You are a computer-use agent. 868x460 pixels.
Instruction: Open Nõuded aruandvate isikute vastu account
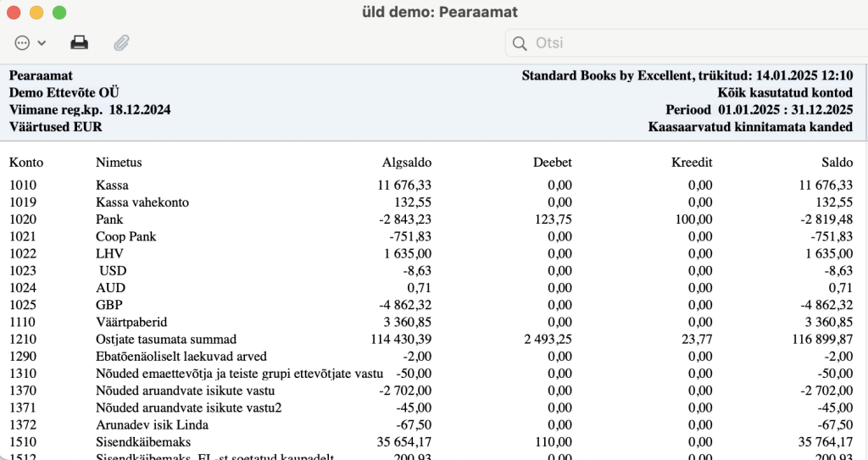[431, 391]
